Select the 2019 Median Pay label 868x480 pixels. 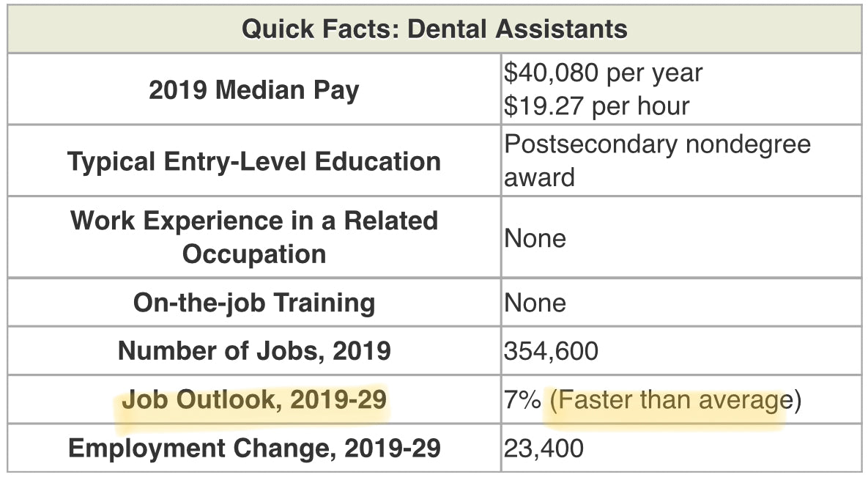[254, 90]
